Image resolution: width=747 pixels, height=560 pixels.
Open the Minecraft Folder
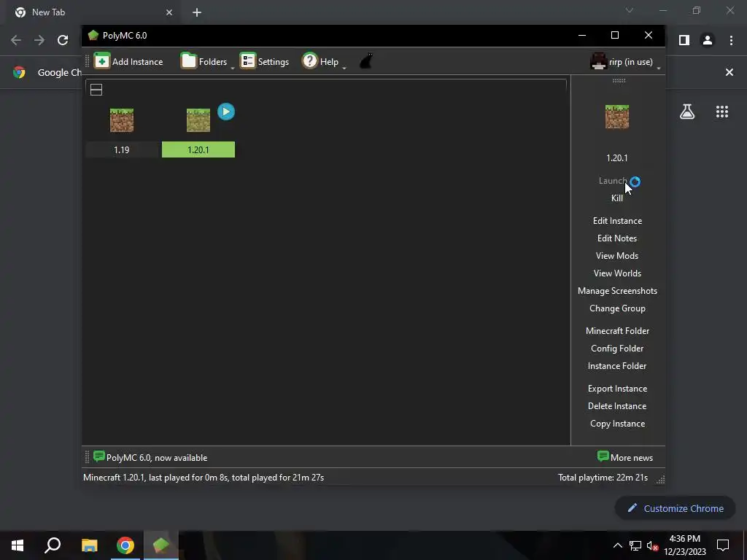coord(617,331)
